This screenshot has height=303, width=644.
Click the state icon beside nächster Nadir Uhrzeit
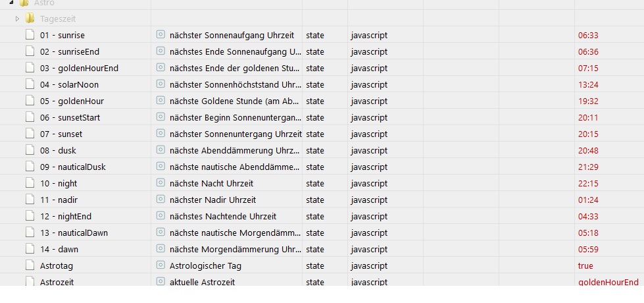point(161,199)
